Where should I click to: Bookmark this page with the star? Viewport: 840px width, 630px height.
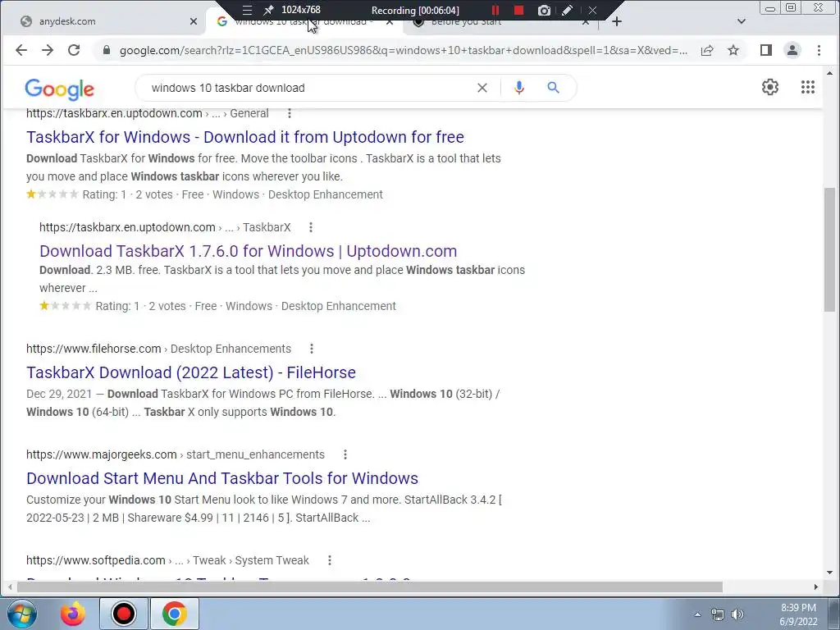(733, 50)
